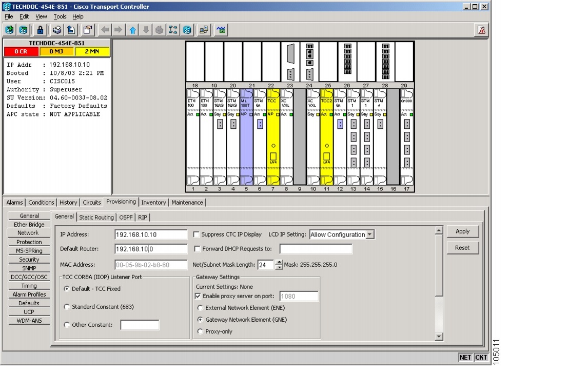This screenshot has width=588, height=392.
Task: Switch to the Inventory tab
Action: (x=153, y=203)
